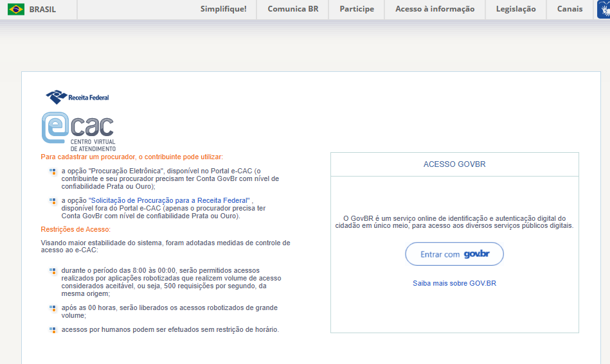This screenshot has width=610, height=364.
Task: Click the e-CAC Centro Virtual logo
Action: 78,132
